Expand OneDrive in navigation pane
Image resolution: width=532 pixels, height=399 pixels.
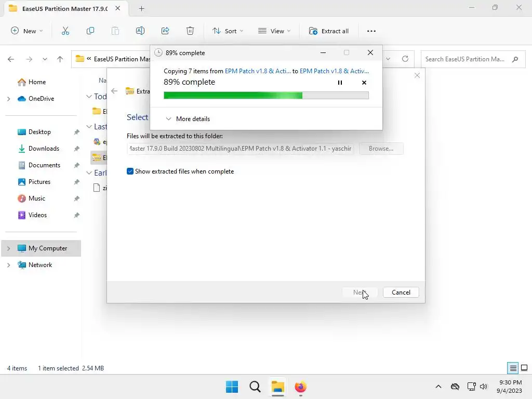click(8, 99)
